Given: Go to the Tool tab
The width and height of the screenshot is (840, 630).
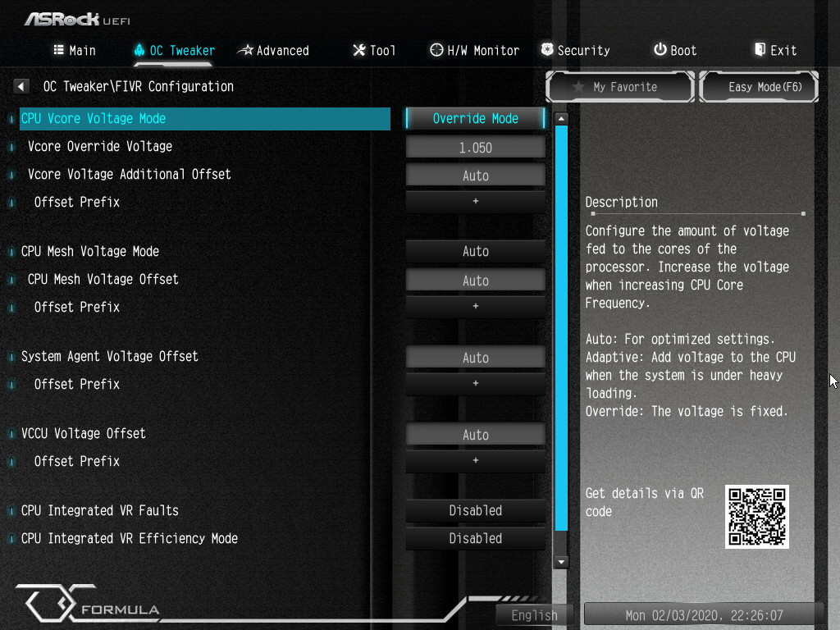Looking at the screenshot, I should 374,50.
